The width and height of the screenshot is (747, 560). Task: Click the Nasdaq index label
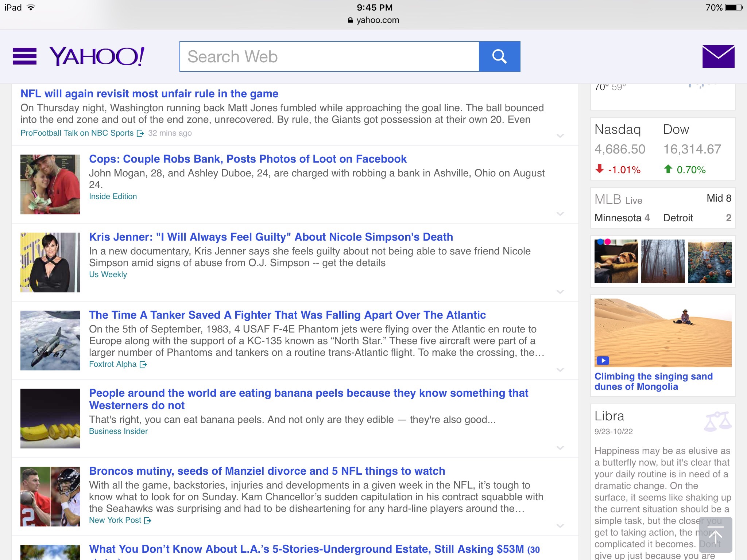click(618, 129)
